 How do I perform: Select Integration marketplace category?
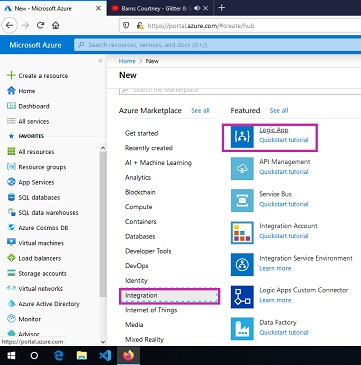click(169, 295)
